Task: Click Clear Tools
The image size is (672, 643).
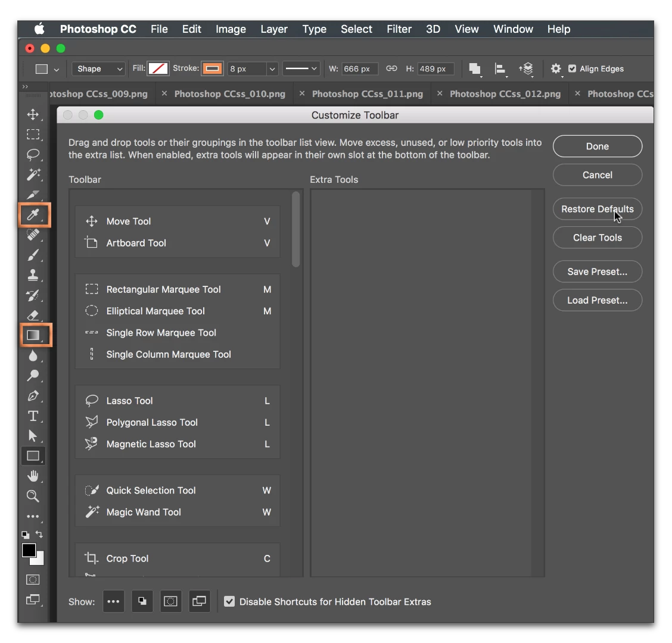Action: pos(598,238)
